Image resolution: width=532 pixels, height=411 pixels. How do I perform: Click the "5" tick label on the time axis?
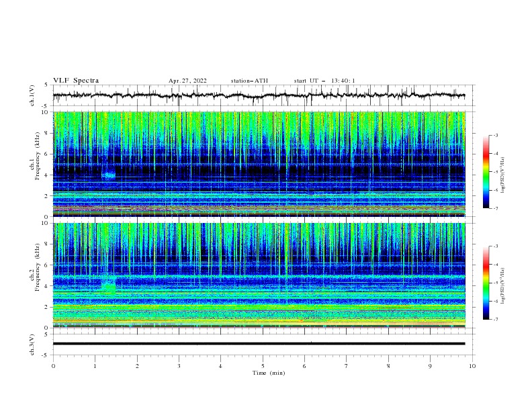coord(263,366)
